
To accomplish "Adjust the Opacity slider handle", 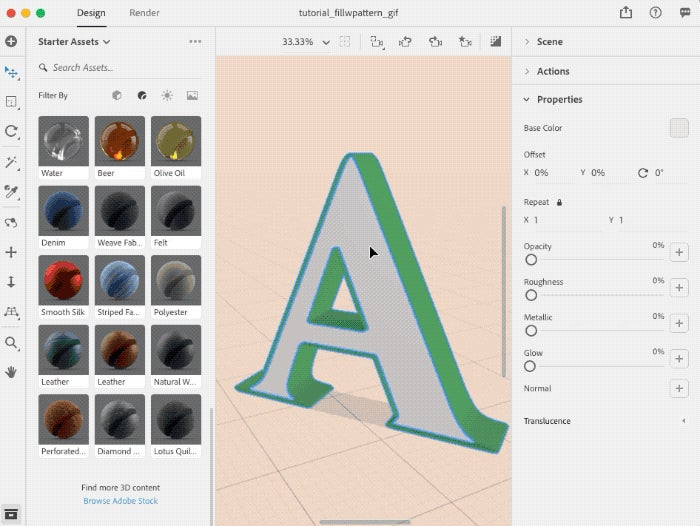I will point(531,259).
